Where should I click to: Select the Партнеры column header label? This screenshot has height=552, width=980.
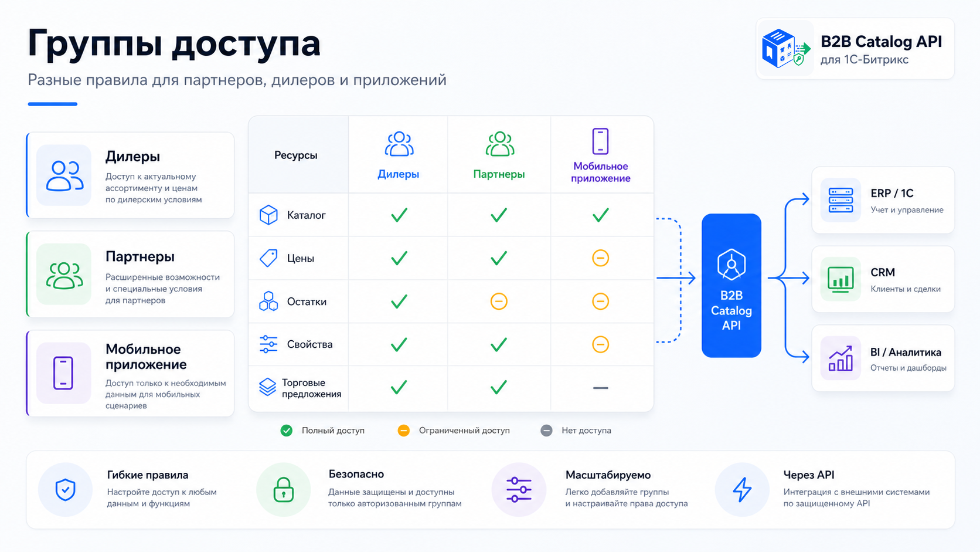tap(499, 174)
